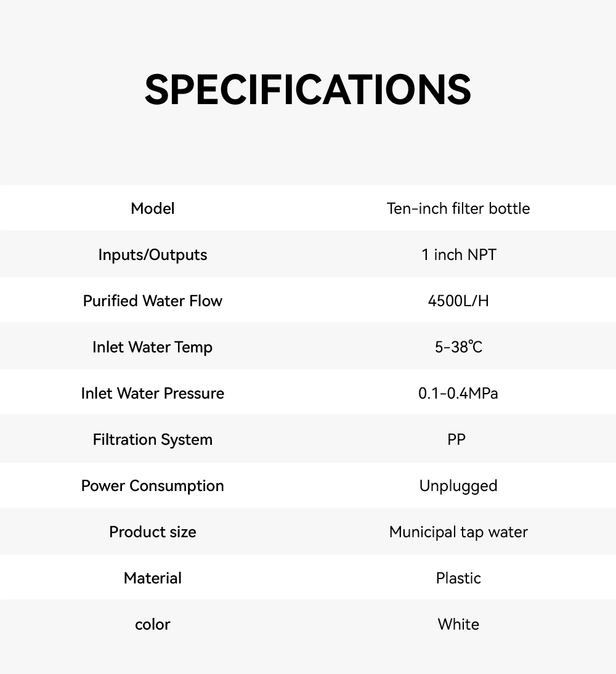Click the Inlet Water Temp label

pos(153,347)
